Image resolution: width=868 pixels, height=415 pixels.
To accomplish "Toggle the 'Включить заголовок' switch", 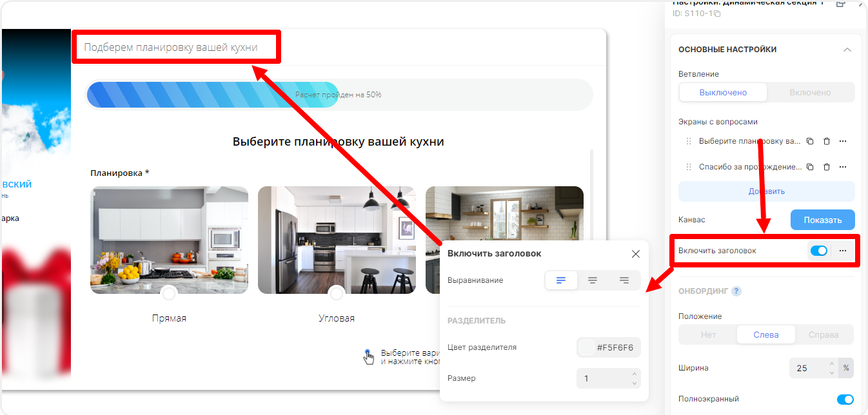I will 818,251.
